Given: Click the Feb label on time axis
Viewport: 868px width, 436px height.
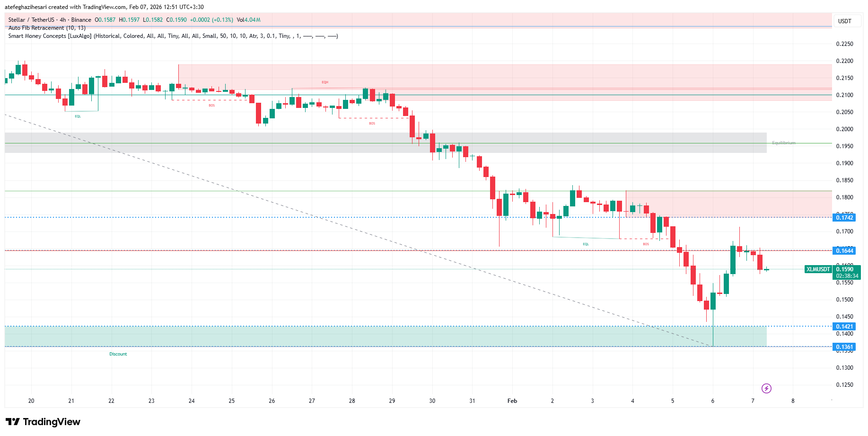Looking at the screenshot, I should [512, 401].
